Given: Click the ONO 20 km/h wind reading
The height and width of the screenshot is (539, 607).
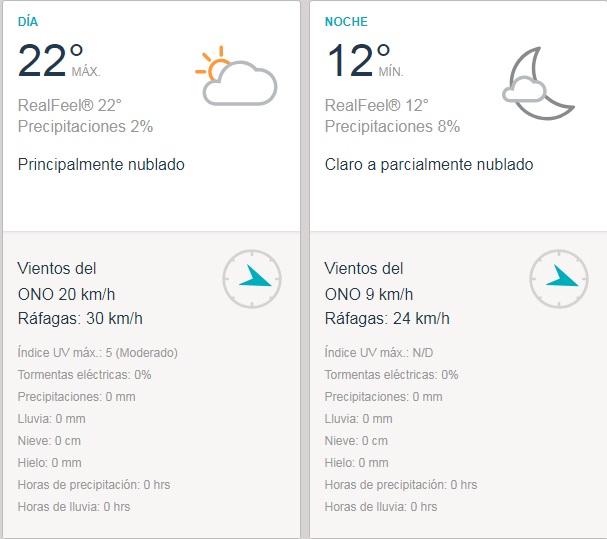Looking at the screenshot, I should pyautogui.click(x=74, y=294).
